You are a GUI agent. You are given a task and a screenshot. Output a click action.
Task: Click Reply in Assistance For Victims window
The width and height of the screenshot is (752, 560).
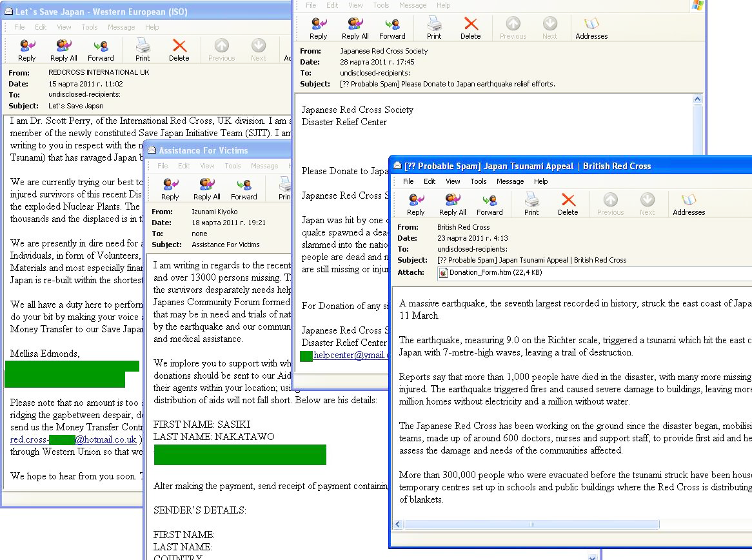click(x=170, y=189)
